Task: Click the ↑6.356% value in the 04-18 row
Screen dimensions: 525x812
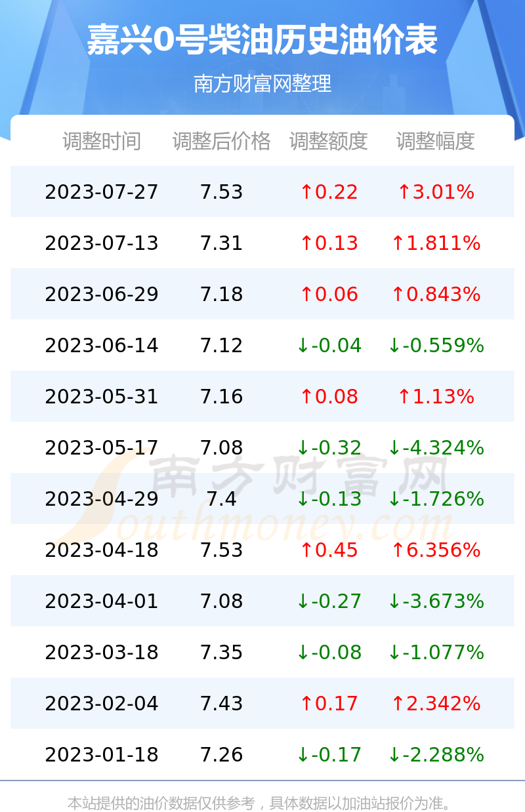Action: coord(436,550)
